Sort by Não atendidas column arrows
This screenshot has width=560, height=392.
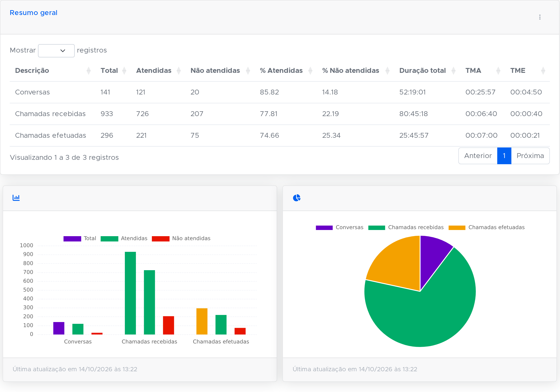click(x=248, y=71)
